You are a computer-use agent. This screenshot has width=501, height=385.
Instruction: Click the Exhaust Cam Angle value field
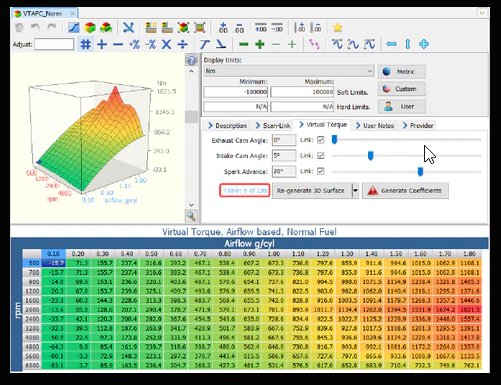[284, 140]
